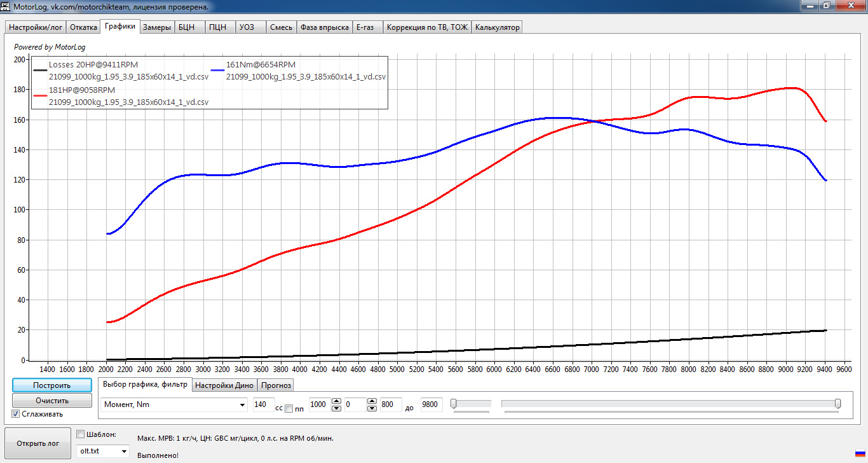The width and height of the screenshot is (868, 463).
Task: Click the long slider track
Action: coord(671,403)
